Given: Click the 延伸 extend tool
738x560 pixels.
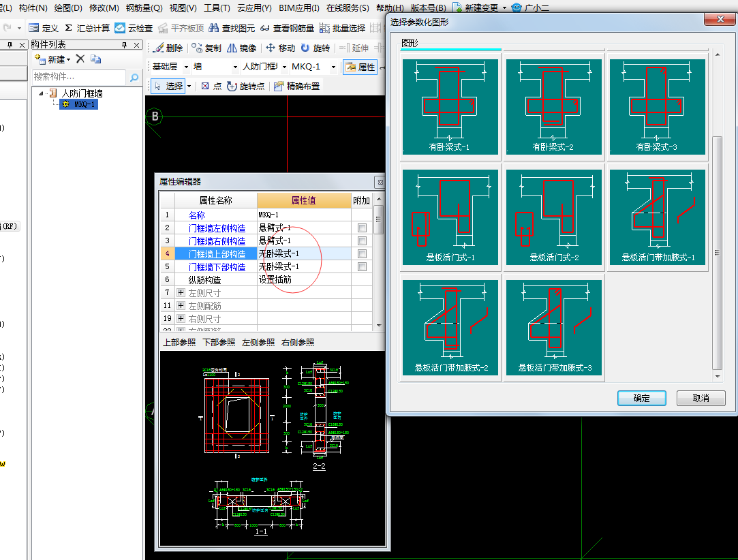Looking at the screenshot, I should pyautogui.click(x=354, y=48).
